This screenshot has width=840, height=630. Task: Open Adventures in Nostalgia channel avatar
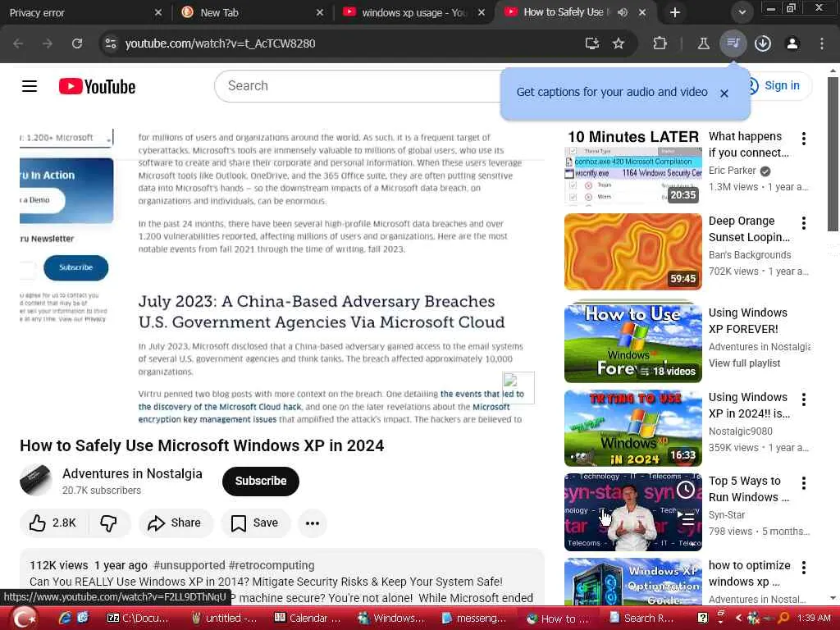click(36, 480)
